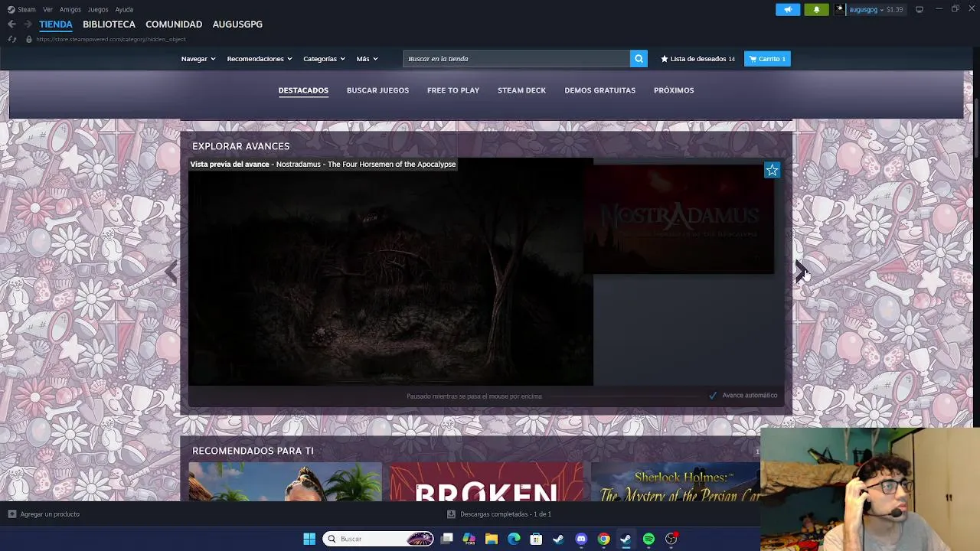The image size is (980, 551).
Task: Click the augusgpg profile avatar
Action: click(x=840, y=9)
